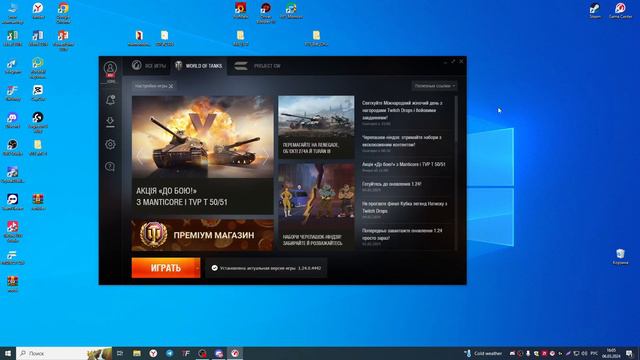Show next slide in tank banner carousel
The width and height of the screenshot is (640, 360).
(265, 156)
